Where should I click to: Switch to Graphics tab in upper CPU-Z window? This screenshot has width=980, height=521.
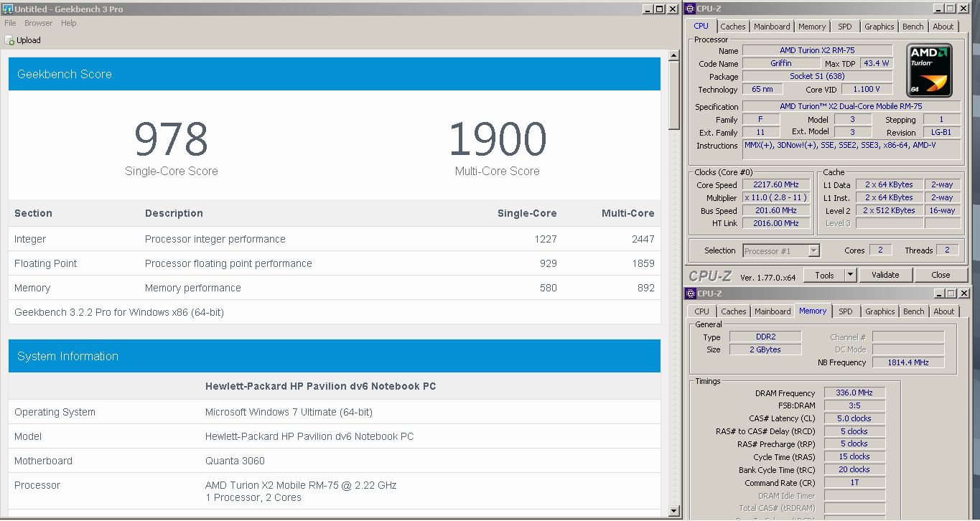coord(879,27)
